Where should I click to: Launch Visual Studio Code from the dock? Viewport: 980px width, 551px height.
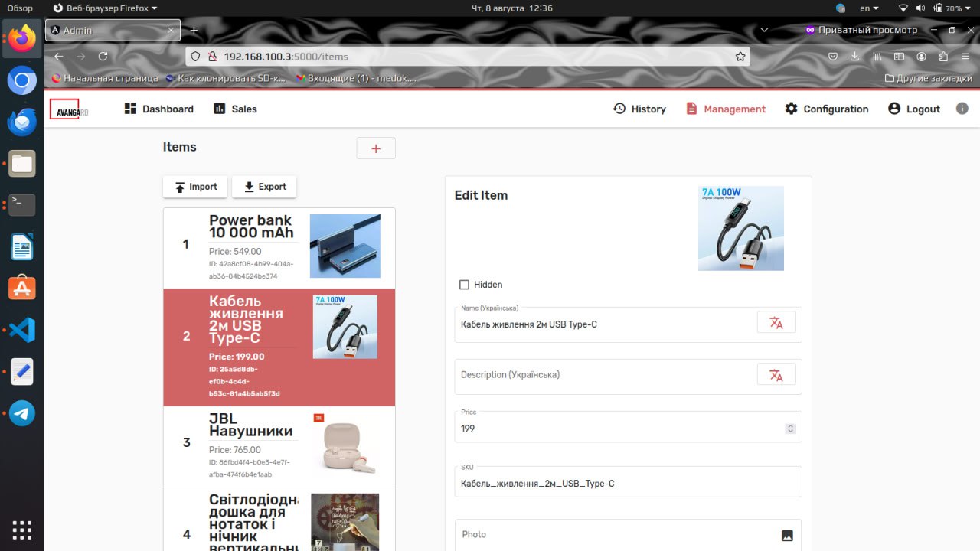[22, 331]
